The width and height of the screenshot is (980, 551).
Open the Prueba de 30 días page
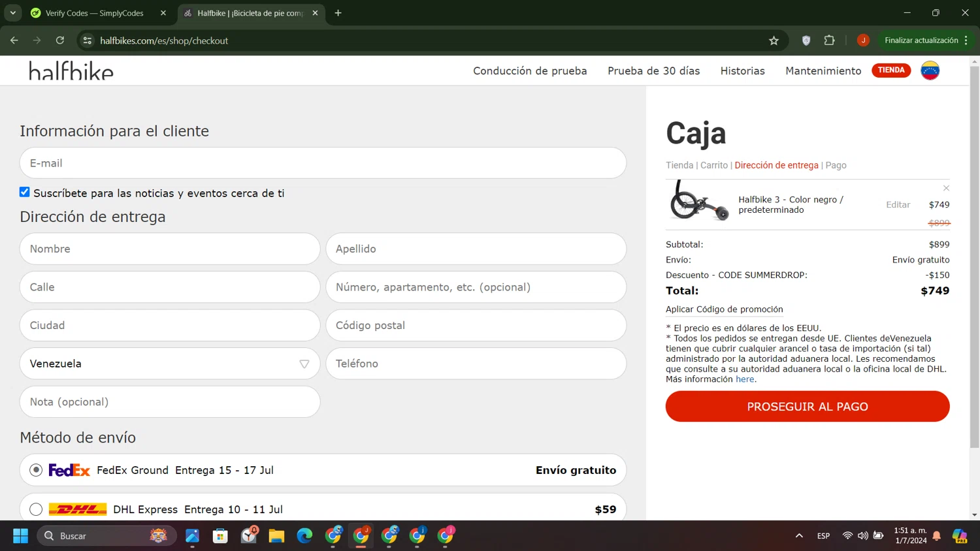tap(653, 71)
